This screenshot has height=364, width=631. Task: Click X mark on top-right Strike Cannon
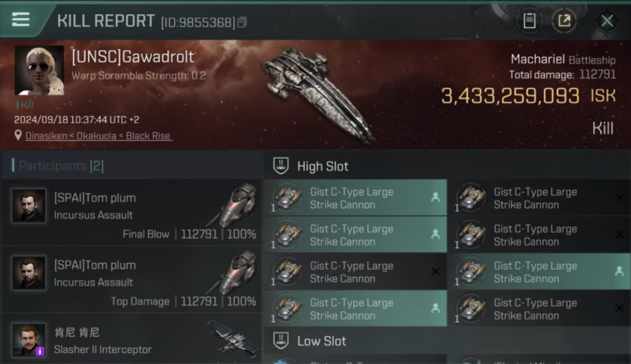coord(619,198)
